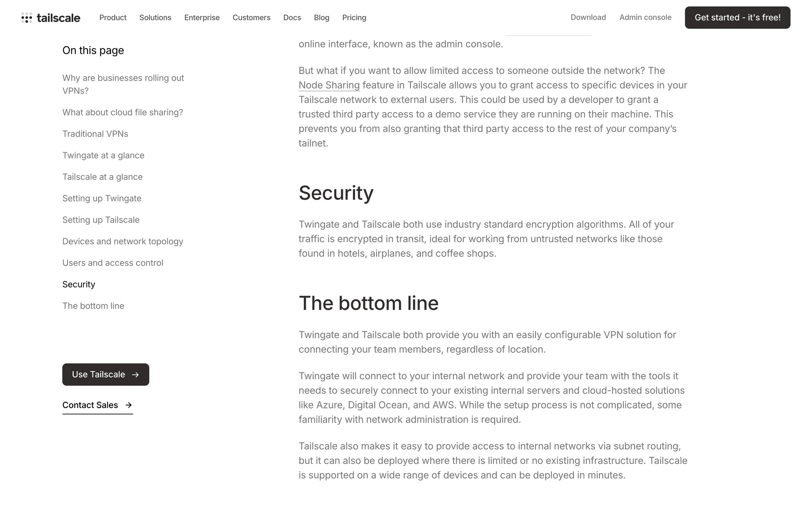Open the Admin console link
This screenshot has width=812, height=508.
point(645,17)
